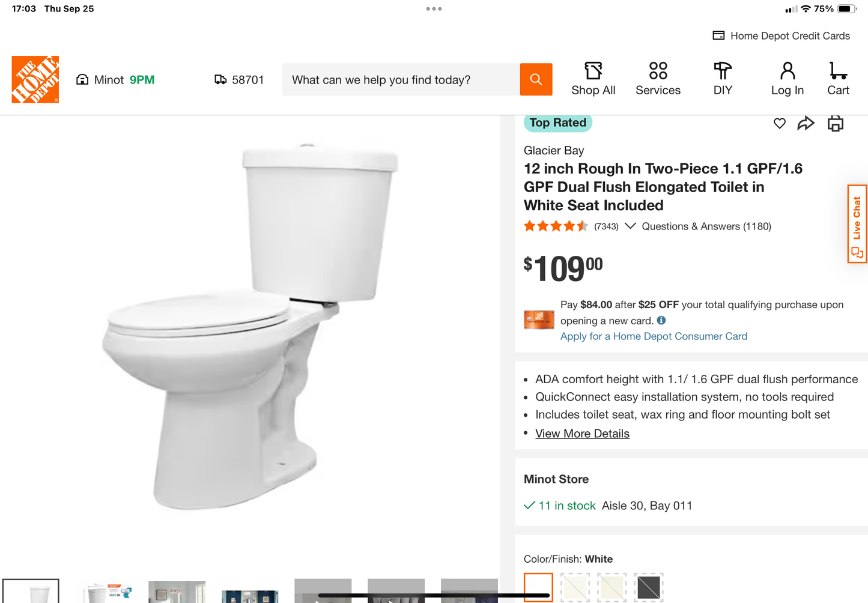Open Home Depot Credit Cards link
Viewport: 868px width, 603px height.
click(x=781, y=35)
